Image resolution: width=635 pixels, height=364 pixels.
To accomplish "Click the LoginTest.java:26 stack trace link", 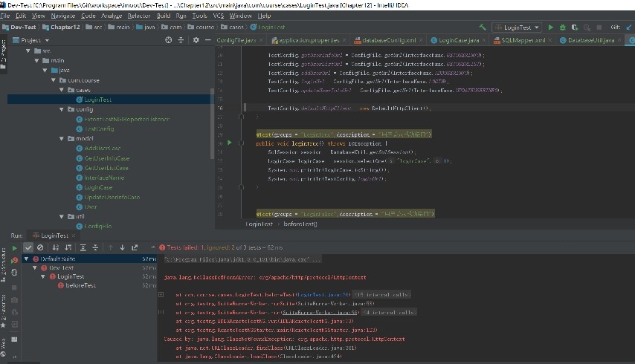I will tap(324, 294).
